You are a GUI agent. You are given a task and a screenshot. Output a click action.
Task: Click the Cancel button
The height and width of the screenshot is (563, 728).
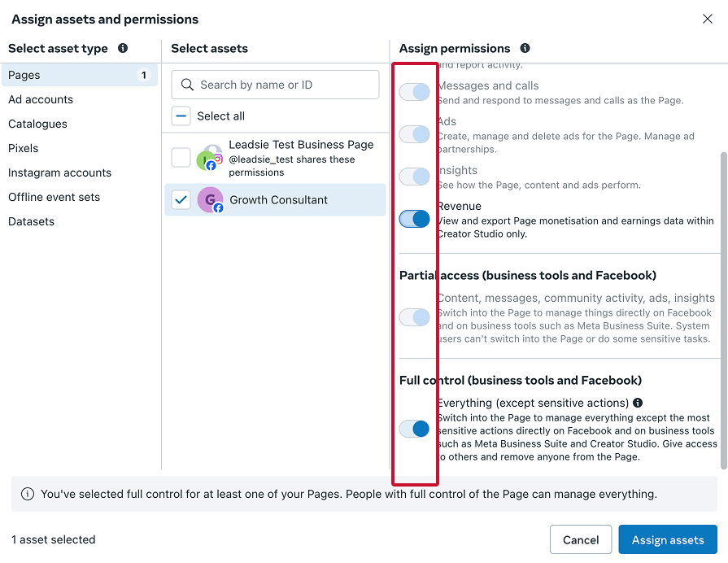coord(580,539)
